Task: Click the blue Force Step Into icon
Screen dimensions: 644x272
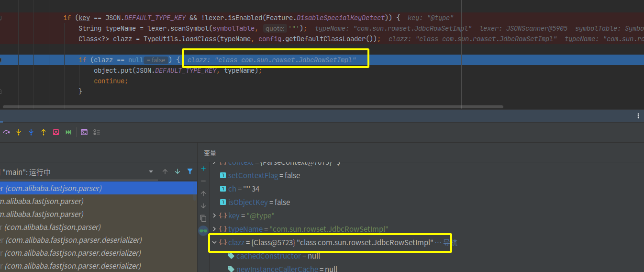Action: [31, 132]
